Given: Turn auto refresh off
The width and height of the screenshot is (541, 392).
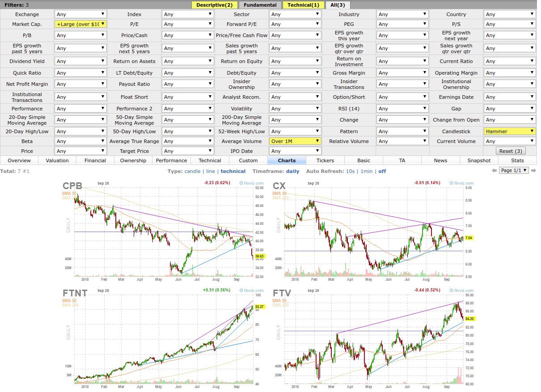Looking at the screenshot, I should pos(382,171).
